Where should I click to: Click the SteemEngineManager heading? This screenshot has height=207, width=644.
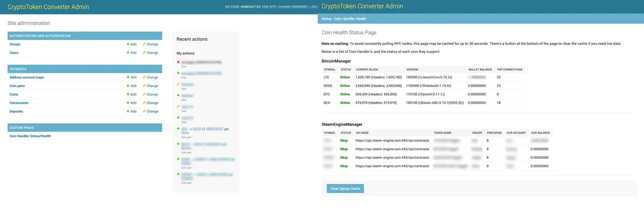click(x=342, y=124)
